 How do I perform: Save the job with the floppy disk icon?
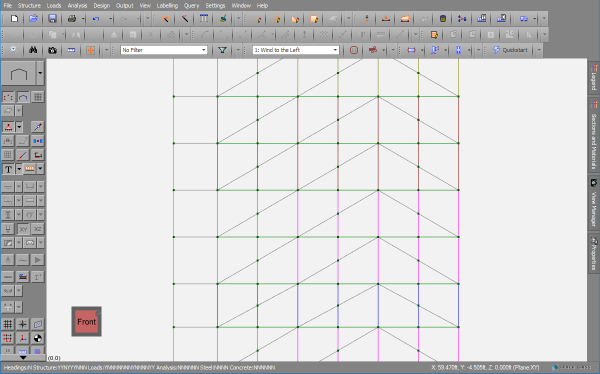52,18
